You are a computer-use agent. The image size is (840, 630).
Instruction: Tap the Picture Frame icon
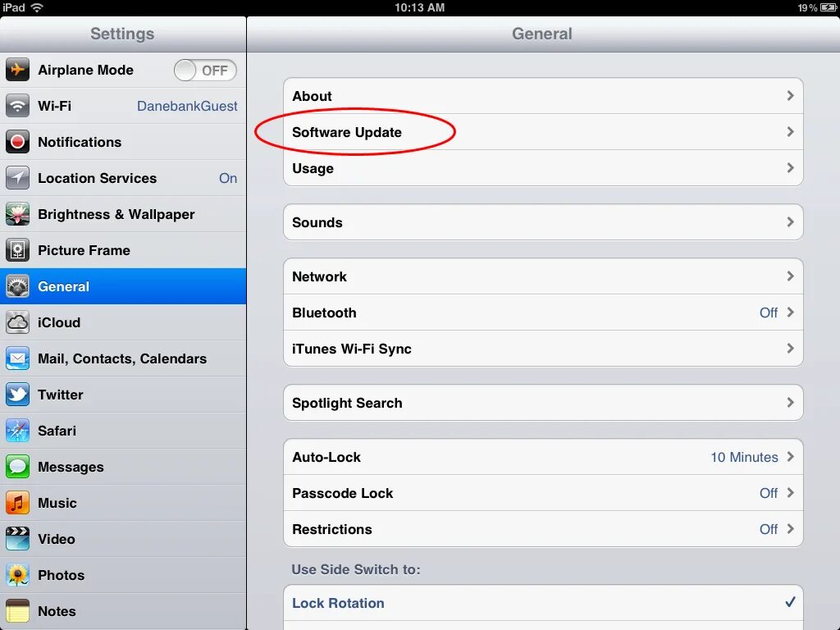coord(17,250)
